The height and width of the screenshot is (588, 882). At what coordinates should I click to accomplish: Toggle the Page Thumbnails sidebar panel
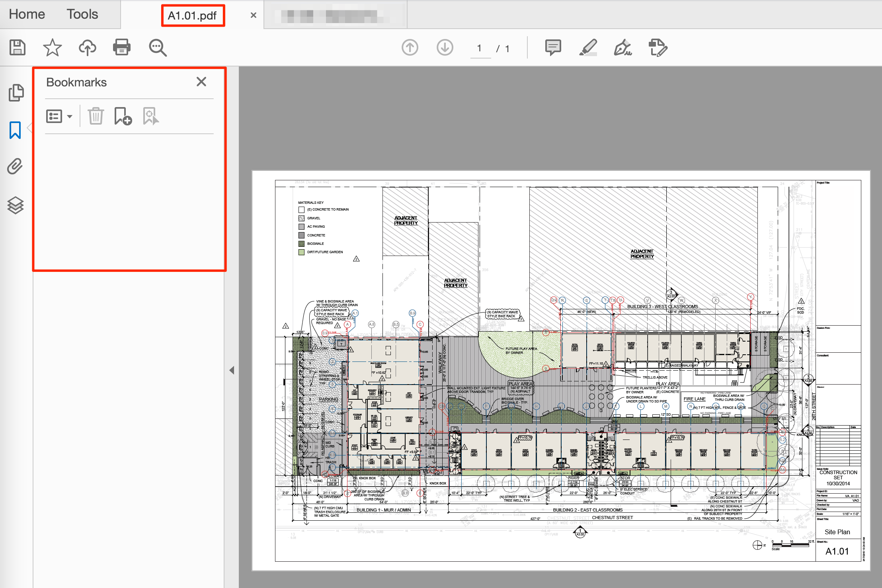(x=16, y=93)
